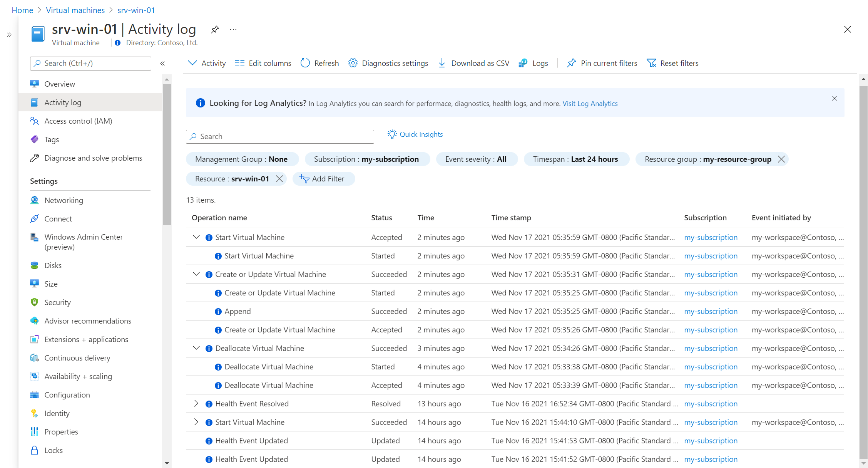Expand Start Virtual Machine 14 hours ago row
Screen dimensions: 868x468
196,422
